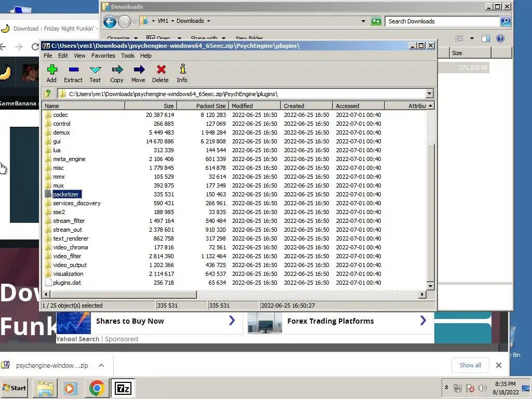This screenshot has width=532, height=399.
Task: Expand the Downloads breadcrumb arrow
Action: point(209,21)
